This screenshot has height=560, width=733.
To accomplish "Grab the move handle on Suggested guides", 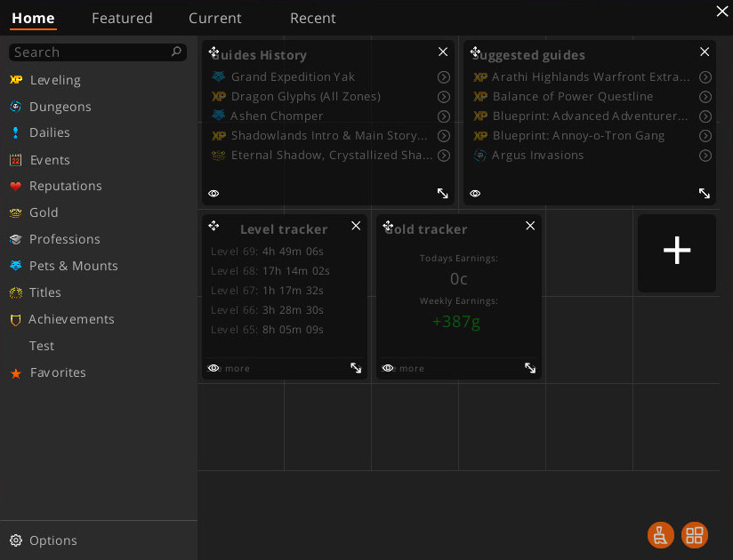I will (x=475, y=52).
